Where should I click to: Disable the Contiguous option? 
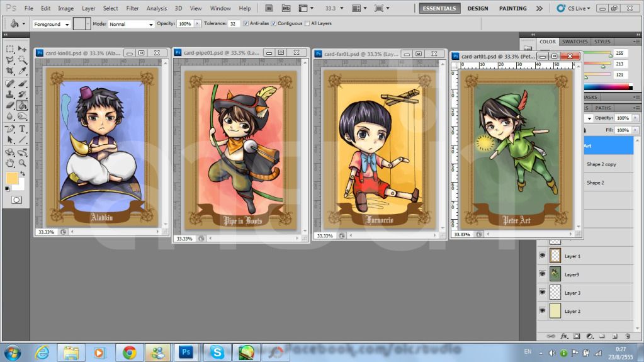[273, 23]
